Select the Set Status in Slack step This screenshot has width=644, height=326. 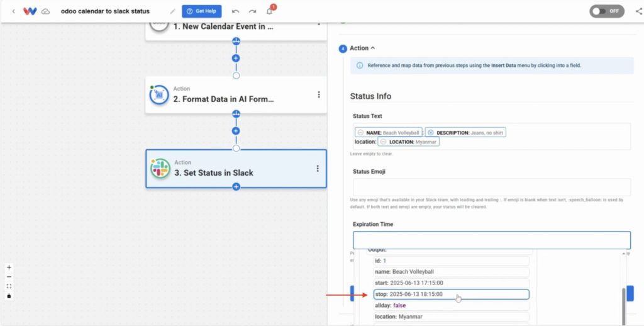[x=236, y=169]
